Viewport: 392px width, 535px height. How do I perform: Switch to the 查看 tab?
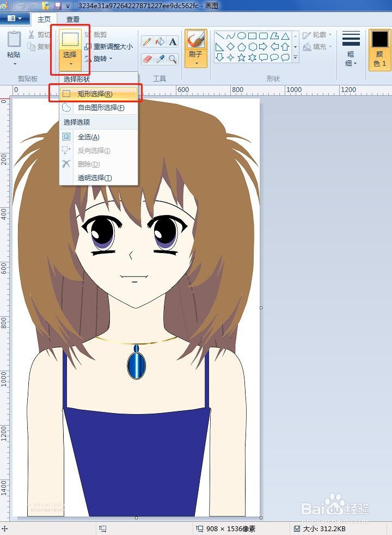coord(73,20)
